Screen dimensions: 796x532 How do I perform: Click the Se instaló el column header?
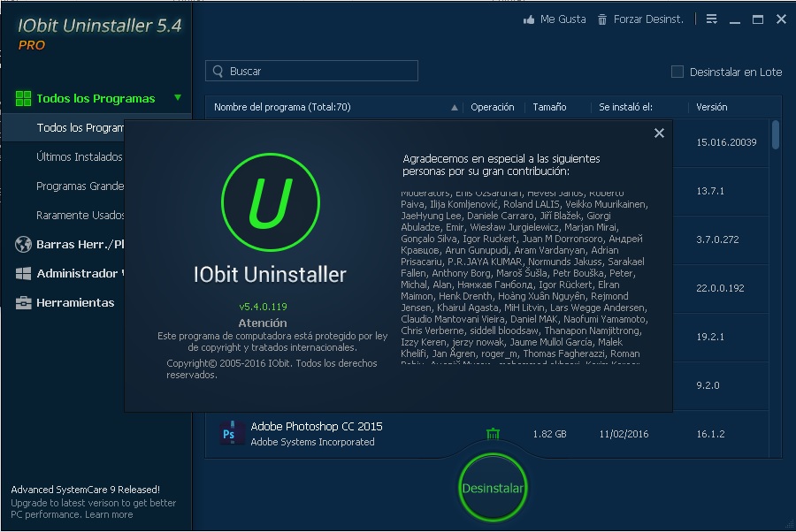tap(625, 107)
